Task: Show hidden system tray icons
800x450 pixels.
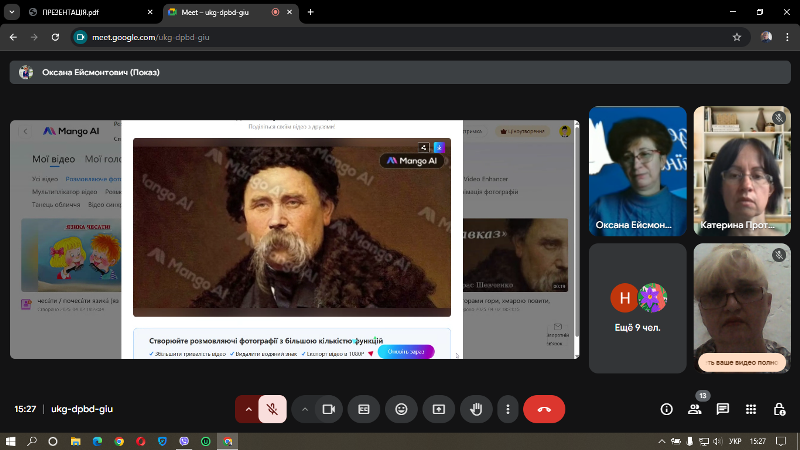Action: (662, 441)
